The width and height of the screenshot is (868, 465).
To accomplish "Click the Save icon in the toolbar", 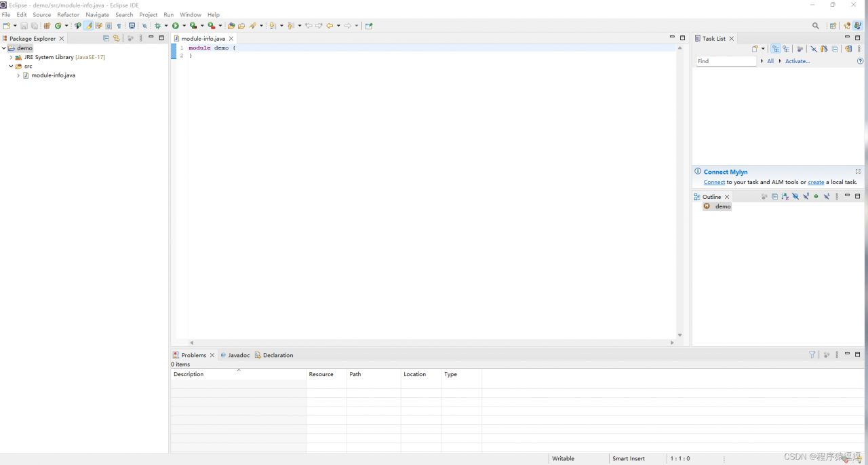I will (24, 26).
